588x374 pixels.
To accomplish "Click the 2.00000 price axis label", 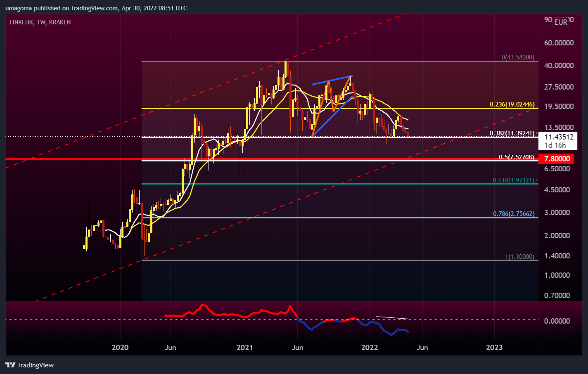I will [557, 236].
